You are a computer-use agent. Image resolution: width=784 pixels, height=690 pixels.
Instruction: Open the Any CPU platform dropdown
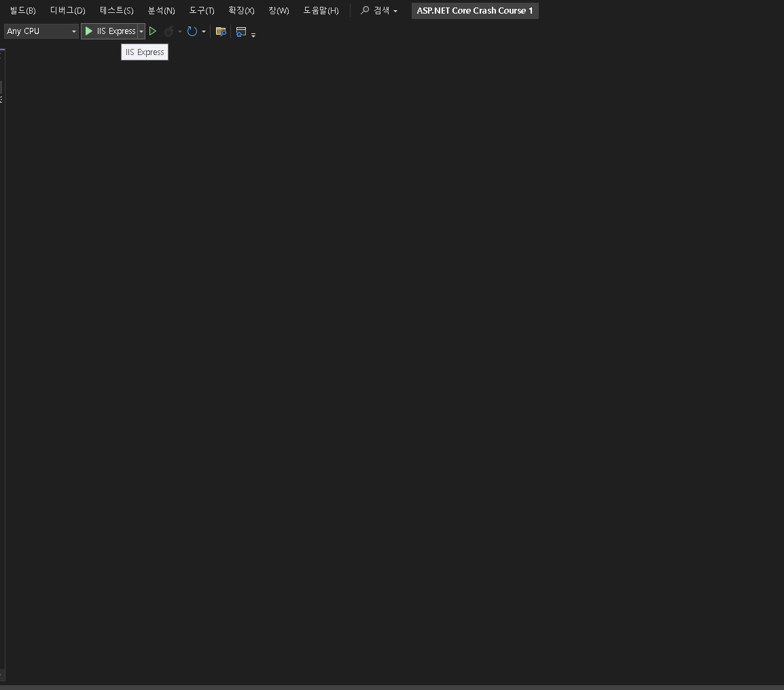pyautogui.click(x=41, y=31)
